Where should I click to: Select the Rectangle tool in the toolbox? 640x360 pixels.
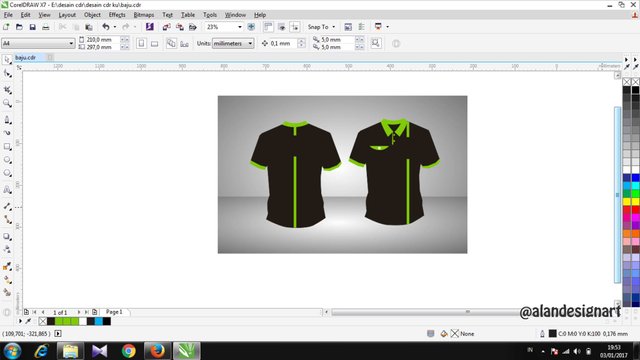[x=7, y=147]
